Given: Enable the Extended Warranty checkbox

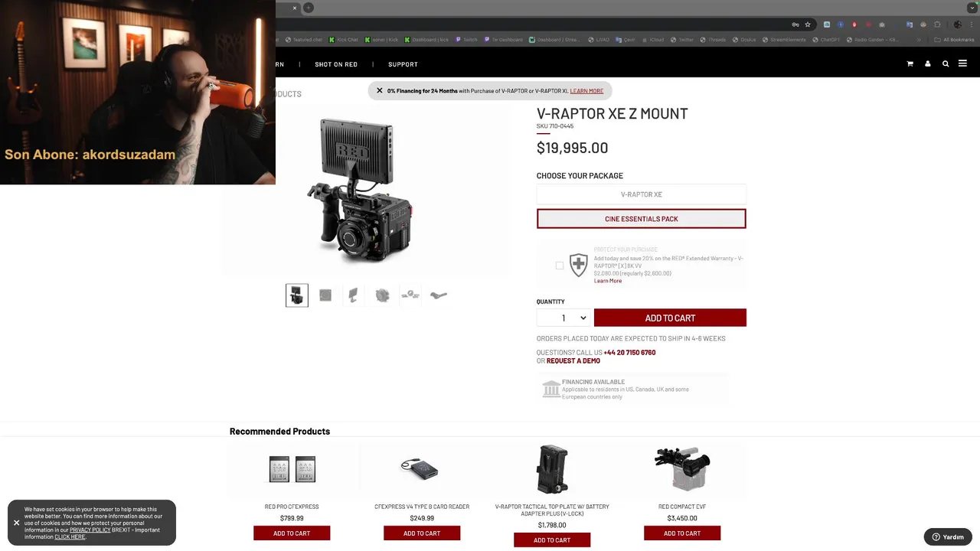Looking at the screenshot, I should click(x=560, y=266).
